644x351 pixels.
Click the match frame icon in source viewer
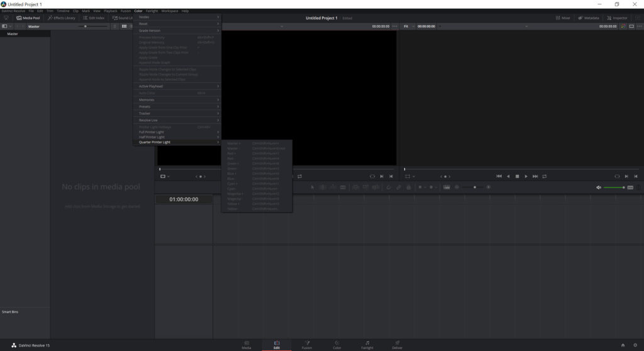372,176
